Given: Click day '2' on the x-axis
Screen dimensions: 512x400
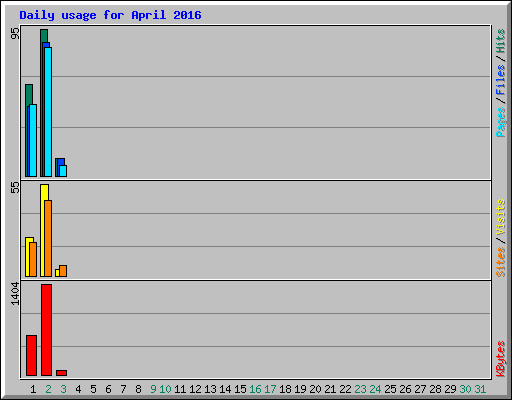Looking at the screenshot, I should point(48,389).
